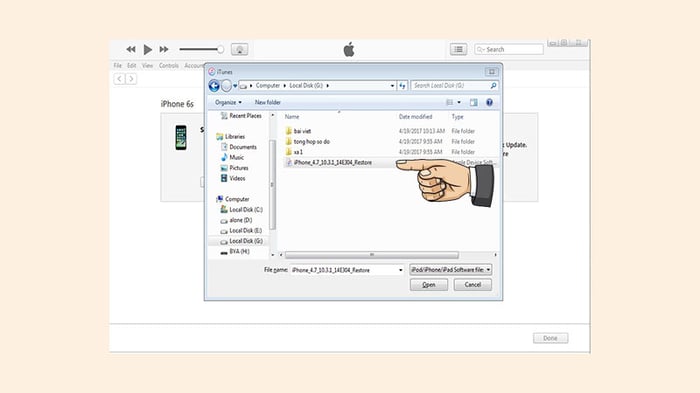Change view with the views icon

pyautogui.click(x=450, y=103)
